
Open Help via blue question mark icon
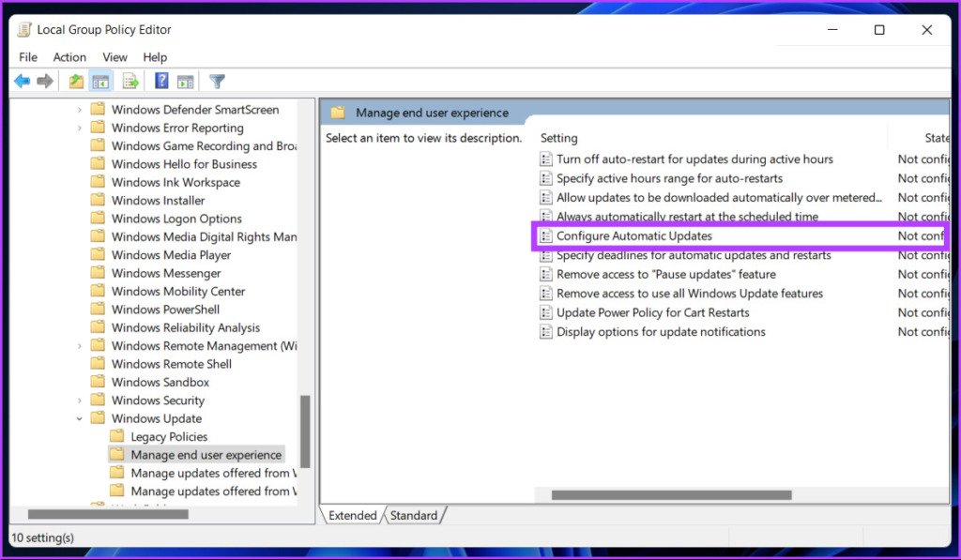[x=161, y=82]
